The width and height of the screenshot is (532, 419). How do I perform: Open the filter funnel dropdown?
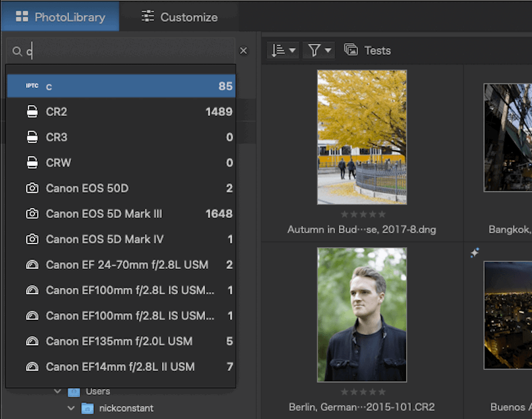[x=319, y=51]
